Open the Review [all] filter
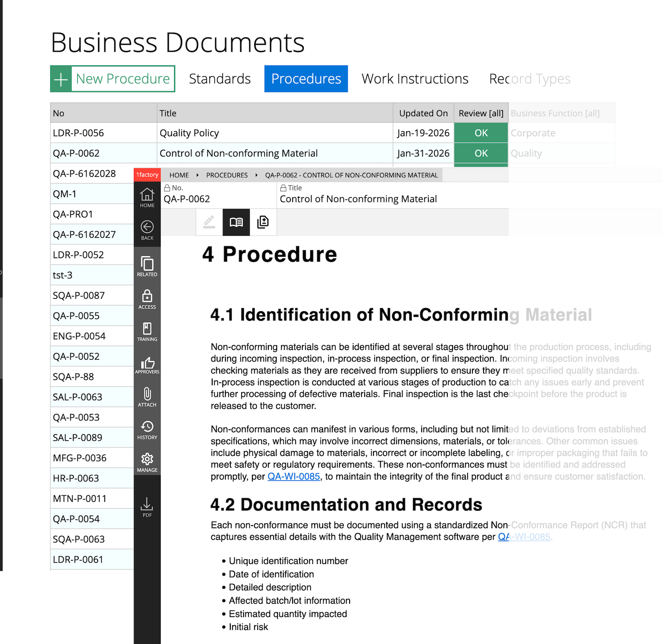663x644 pixels. click(480, 113)
